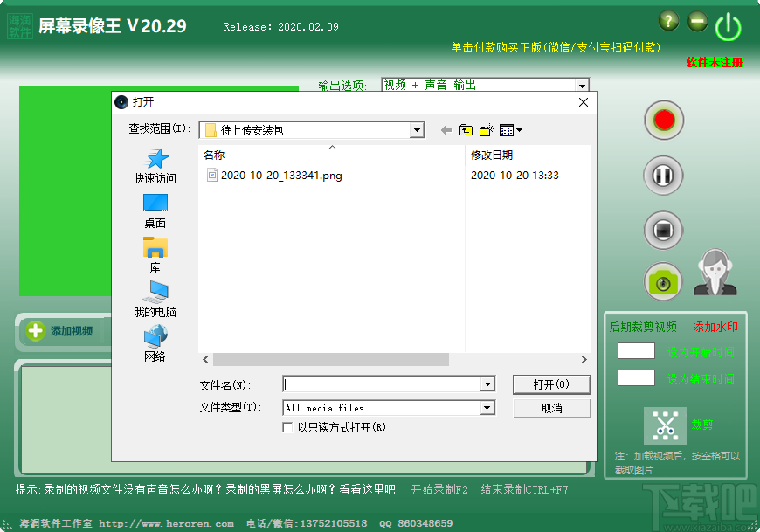
Task: Click the 添加水印 link
Action: click(715, 327)
